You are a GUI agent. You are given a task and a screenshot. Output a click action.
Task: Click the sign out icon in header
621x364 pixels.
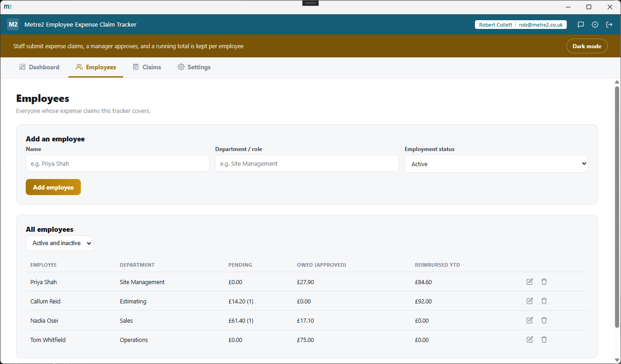610,25
